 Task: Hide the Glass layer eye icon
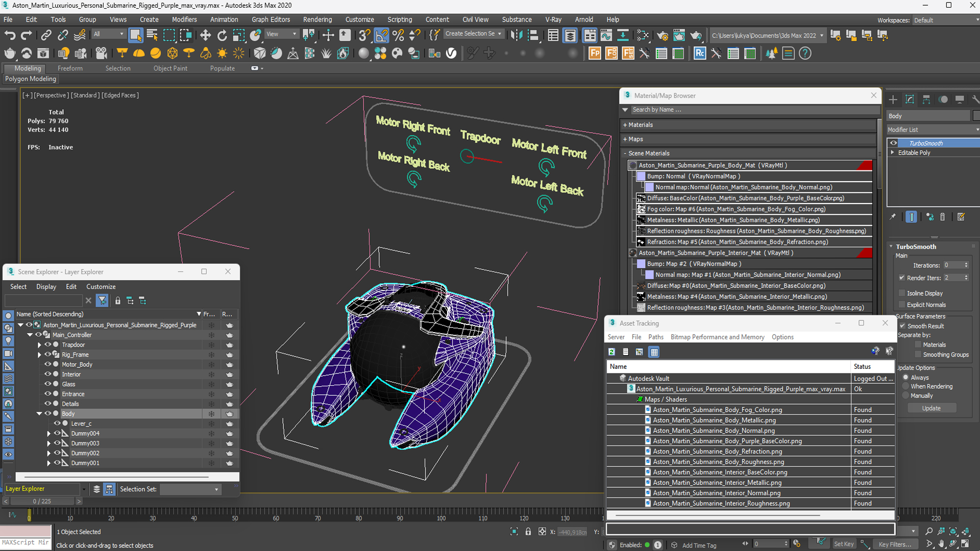[47, 384]
